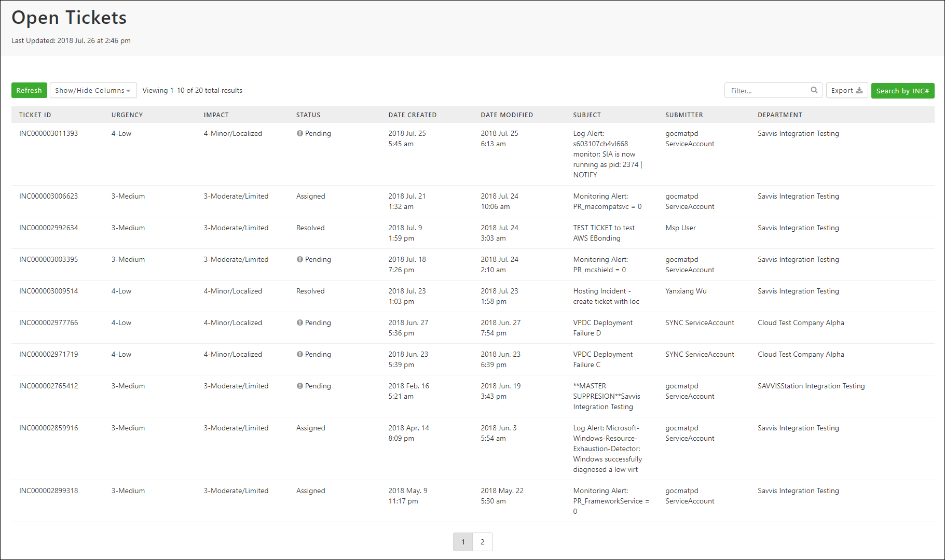
Task: Open the Show/Hide Columns dropdown
Action: tap(93, 90)
